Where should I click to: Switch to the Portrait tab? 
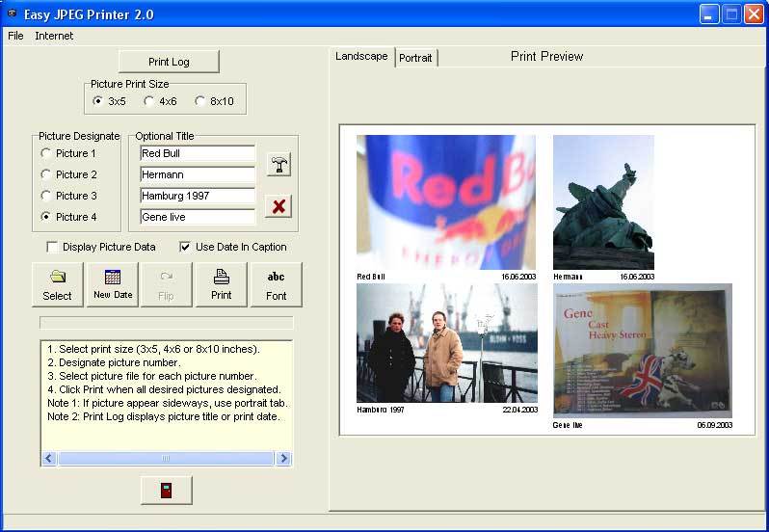(415, 58)
